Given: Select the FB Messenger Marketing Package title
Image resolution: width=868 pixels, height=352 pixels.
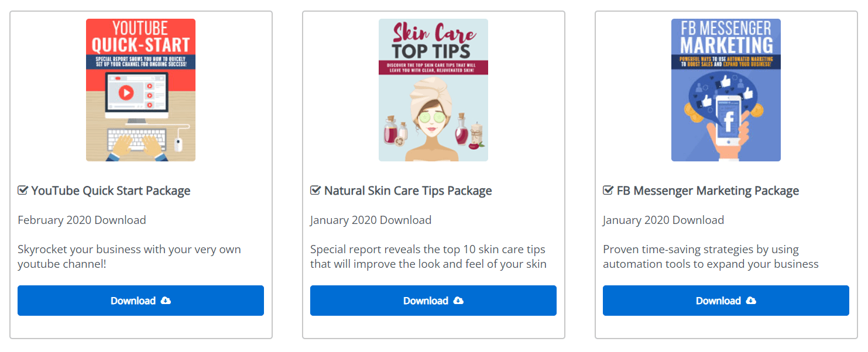Looking at the screenshot, I should [x=708, y=191].
